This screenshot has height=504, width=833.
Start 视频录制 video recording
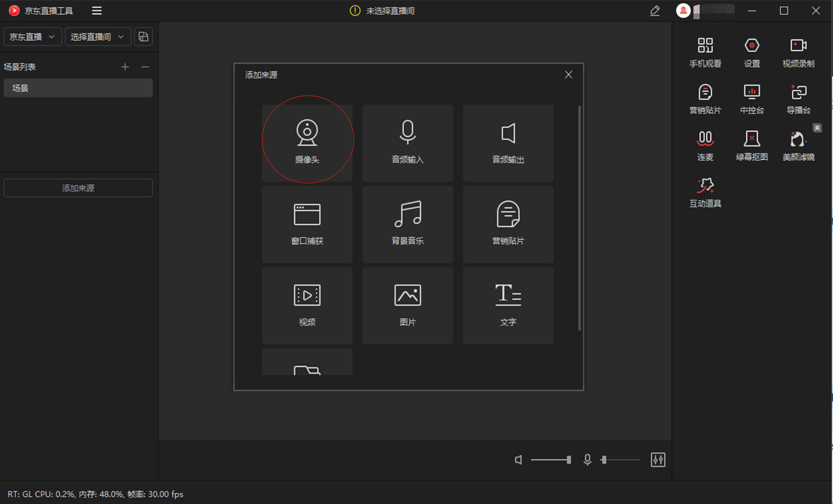pyautogui.click(x=798, y=53)
